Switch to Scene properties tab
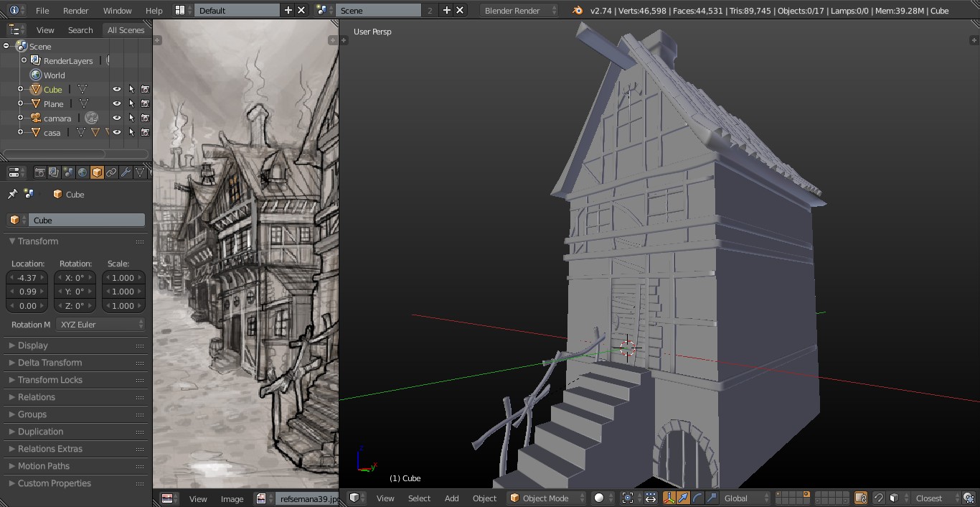 coord(68,172)
